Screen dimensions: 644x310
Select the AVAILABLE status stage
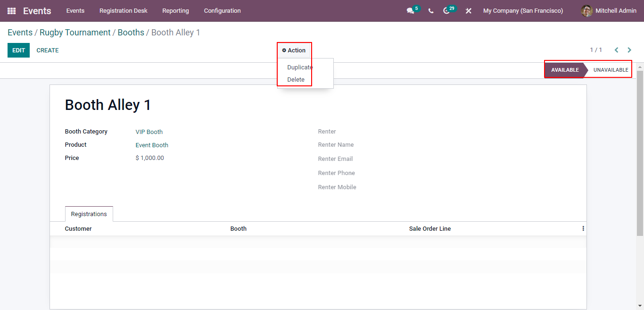point(565,69)
